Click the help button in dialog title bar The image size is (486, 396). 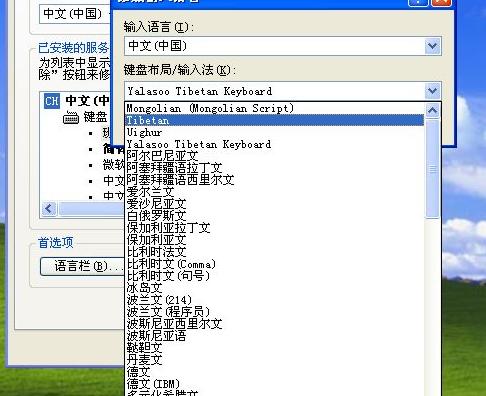(418, 3)
